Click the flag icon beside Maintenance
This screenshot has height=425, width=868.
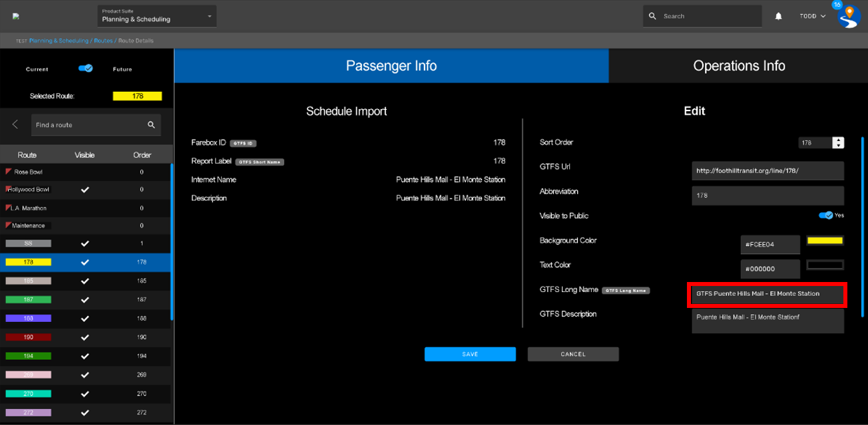point(8,225)
